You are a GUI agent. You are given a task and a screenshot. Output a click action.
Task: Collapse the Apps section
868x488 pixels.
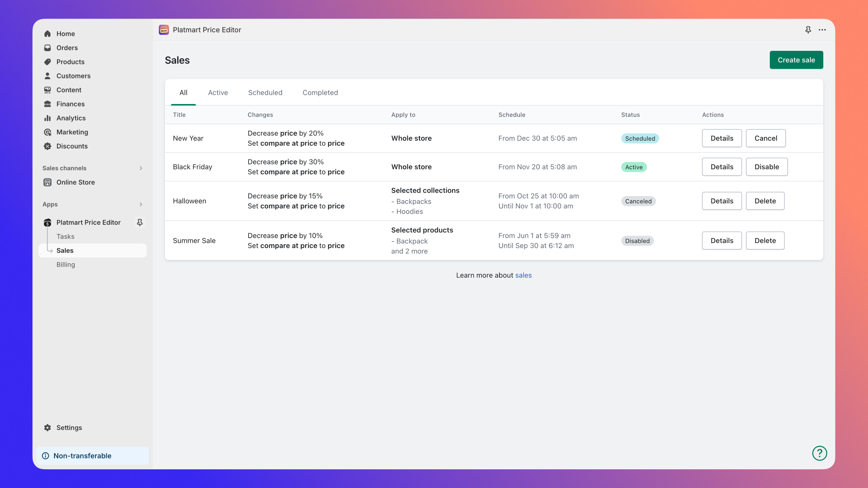click(x=141, y=204)
